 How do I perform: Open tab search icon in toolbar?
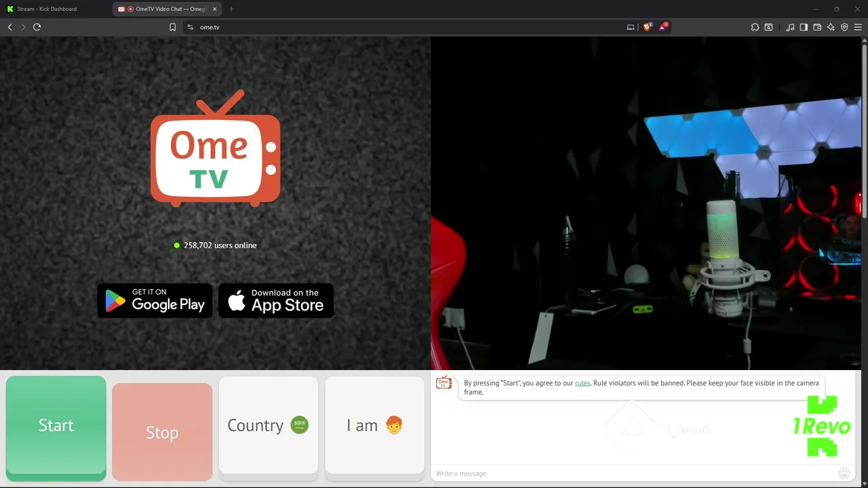coord(768,27)
